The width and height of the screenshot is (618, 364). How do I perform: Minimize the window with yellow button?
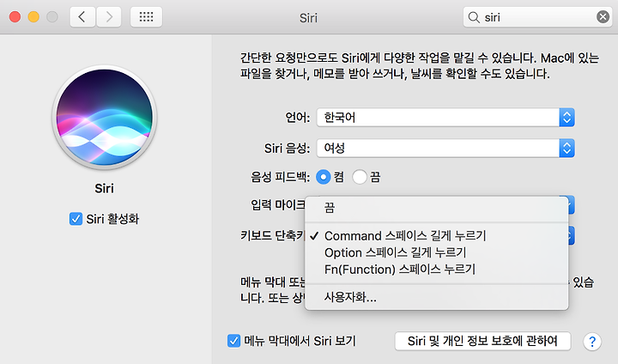(33, 17)
